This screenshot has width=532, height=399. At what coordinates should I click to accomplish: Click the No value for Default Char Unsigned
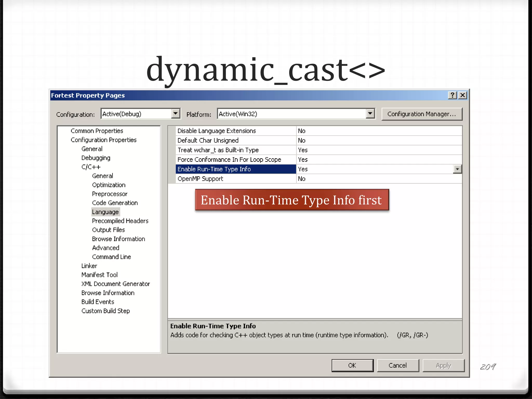click(x=379, y=141)
